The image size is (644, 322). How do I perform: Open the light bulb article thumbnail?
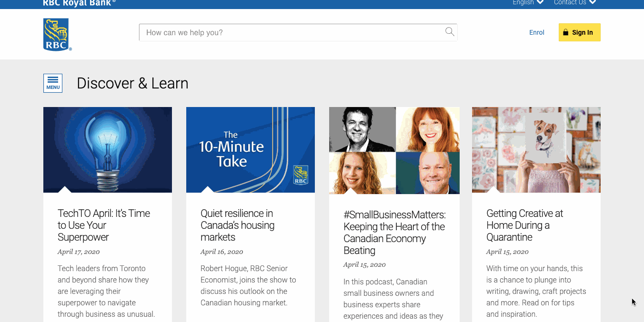click(108, 149)
